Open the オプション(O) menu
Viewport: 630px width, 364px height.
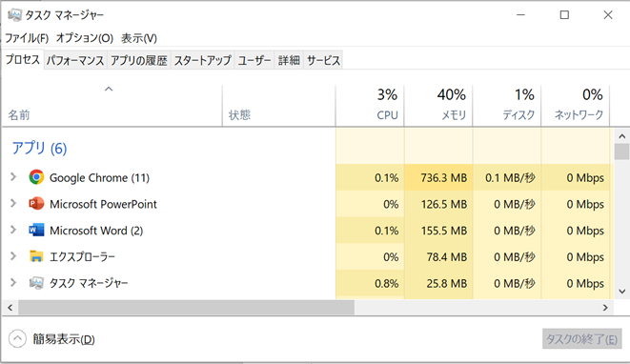coord(85,38)
